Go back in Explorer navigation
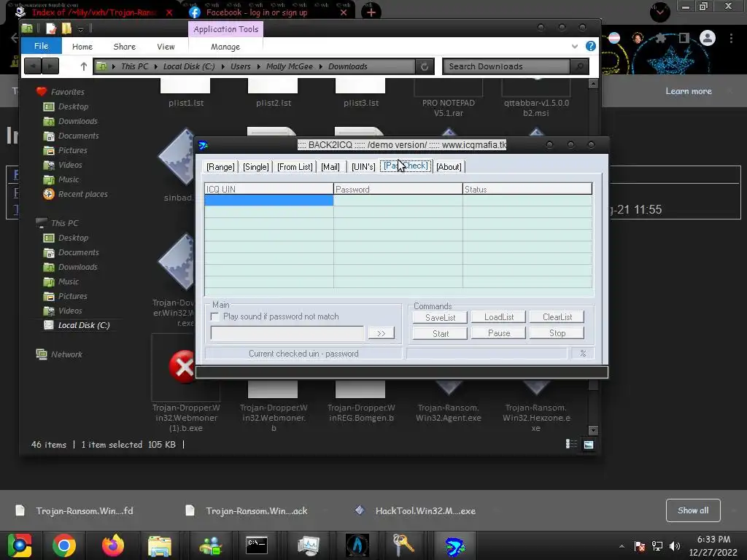747x560 pixels. click(x=32, y=66)
